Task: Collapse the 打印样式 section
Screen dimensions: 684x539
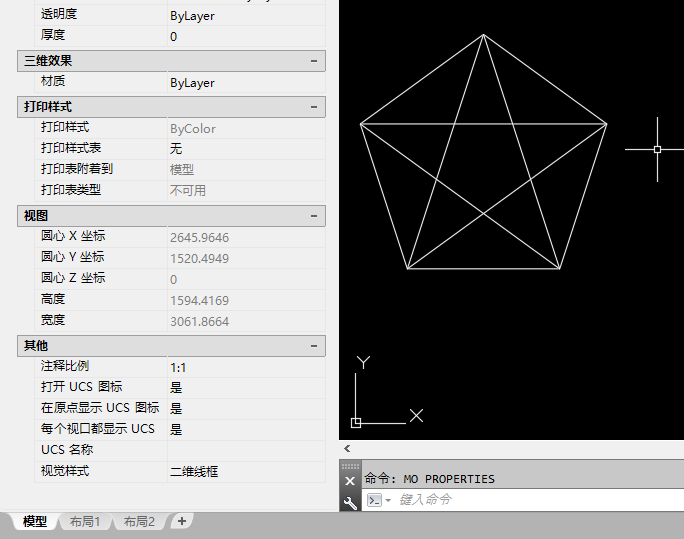Action: [x=314, y=107]
